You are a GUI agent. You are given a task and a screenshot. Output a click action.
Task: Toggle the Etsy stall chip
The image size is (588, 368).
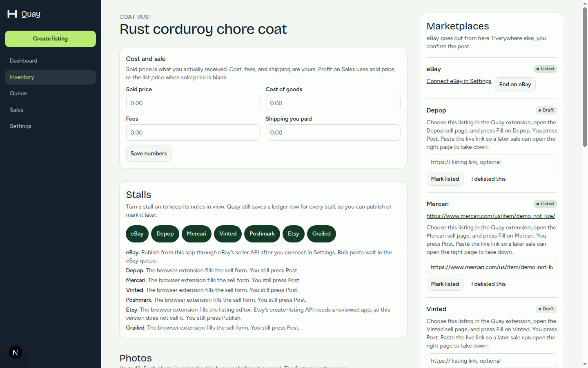294,234
